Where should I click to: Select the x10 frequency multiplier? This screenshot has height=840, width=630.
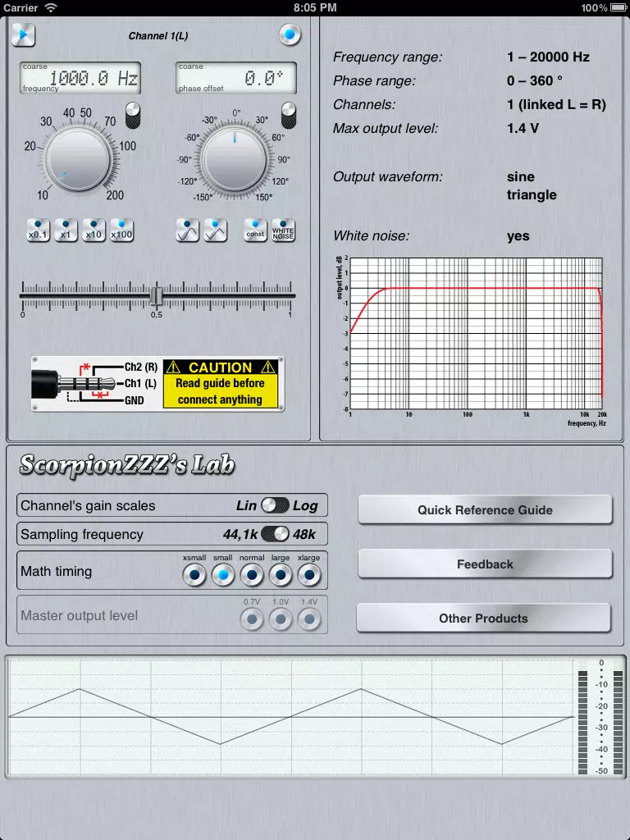point(94,231)
